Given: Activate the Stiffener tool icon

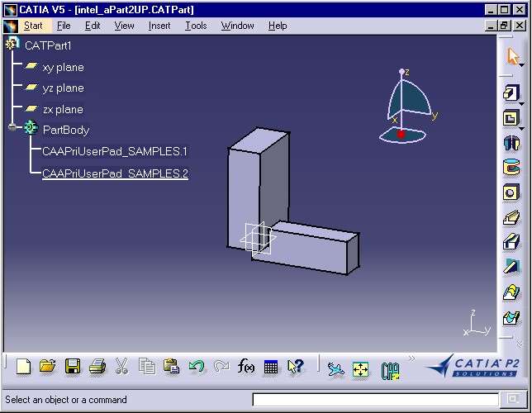Looking at the screenshot, I should pyautogui.click(x=511, y=267).
